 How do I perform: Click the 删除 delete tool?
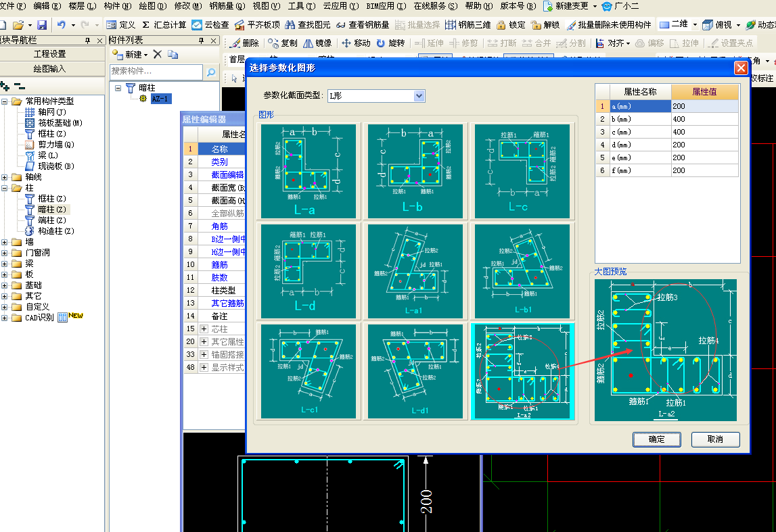tap(245, 43)
